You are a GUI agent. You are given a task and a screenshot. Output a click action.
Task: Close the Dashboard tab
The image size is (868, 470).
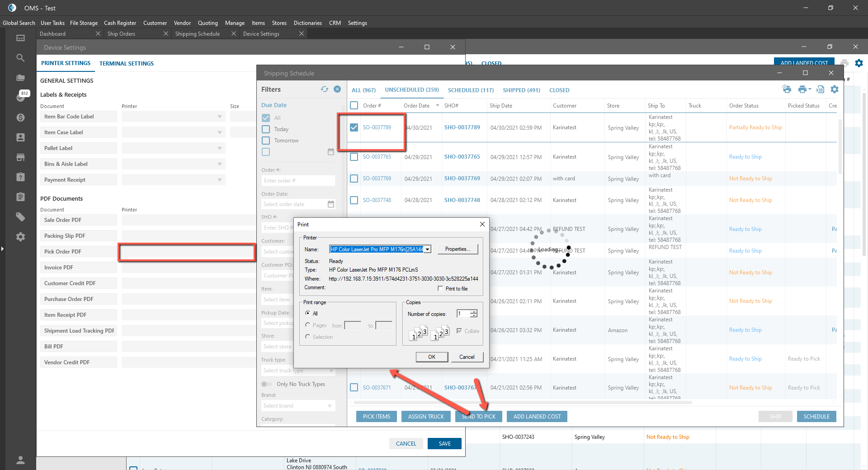pos(98,33)
